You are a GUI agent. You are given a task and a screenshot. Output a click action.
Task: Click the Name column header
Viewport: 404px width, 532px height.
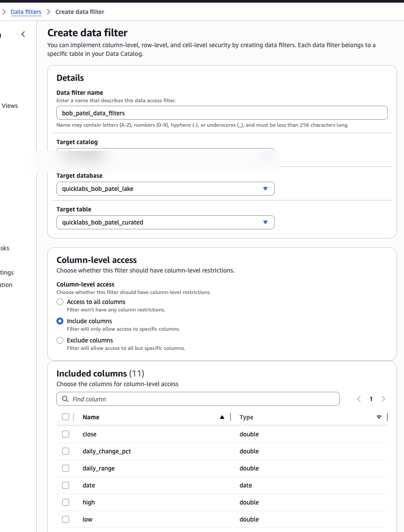point(91,417)
